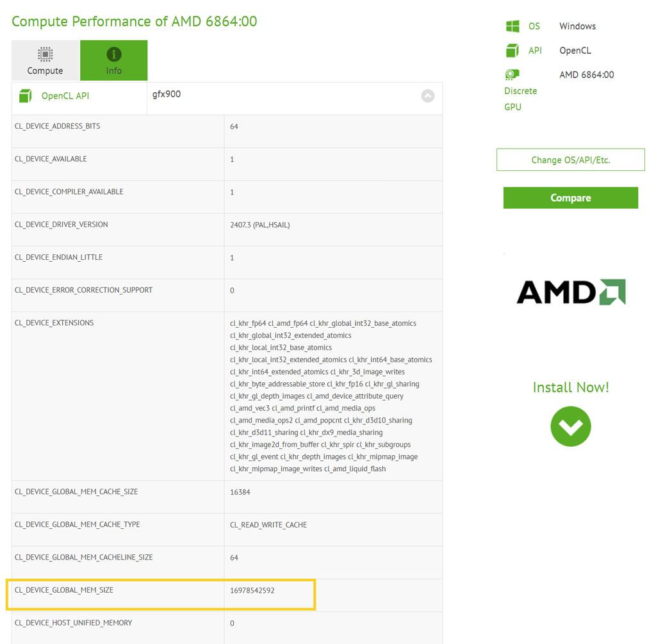This screenshot has width=656, height=644.
Task: Click the OS label in sidebar
Action: (x=534, y=26)
